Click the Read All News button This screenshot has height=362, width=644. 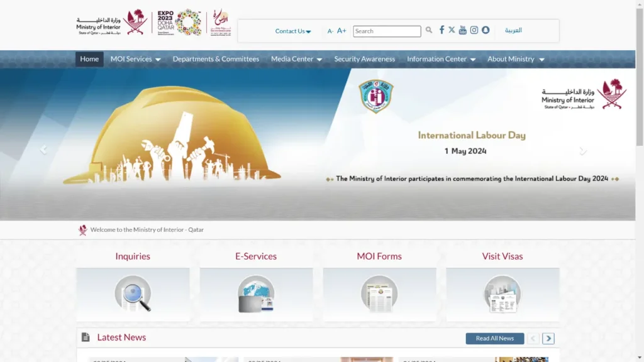(x=494, y=339)
